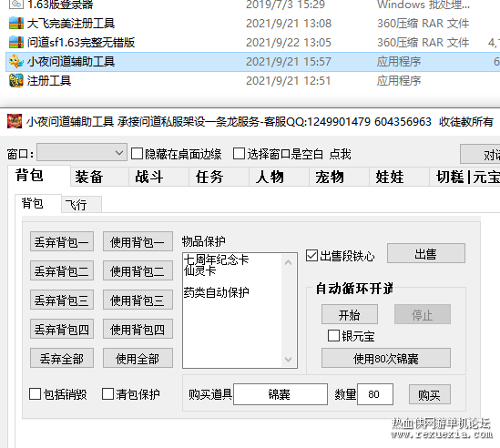Open the 窗口 dropdown list
Viewport: 500px width, 448px height.
82,153
